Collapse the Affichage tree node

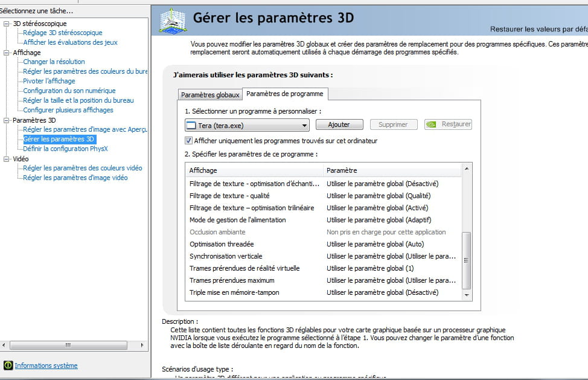(x=7, y=53)
